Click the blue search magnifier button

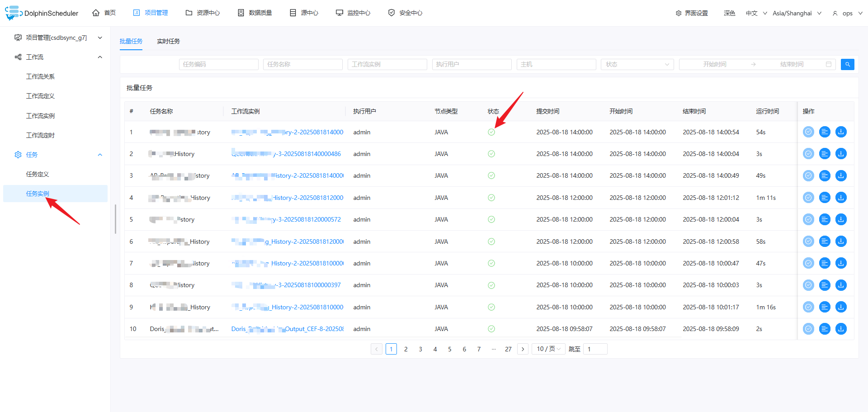click(x=847, y=64)
